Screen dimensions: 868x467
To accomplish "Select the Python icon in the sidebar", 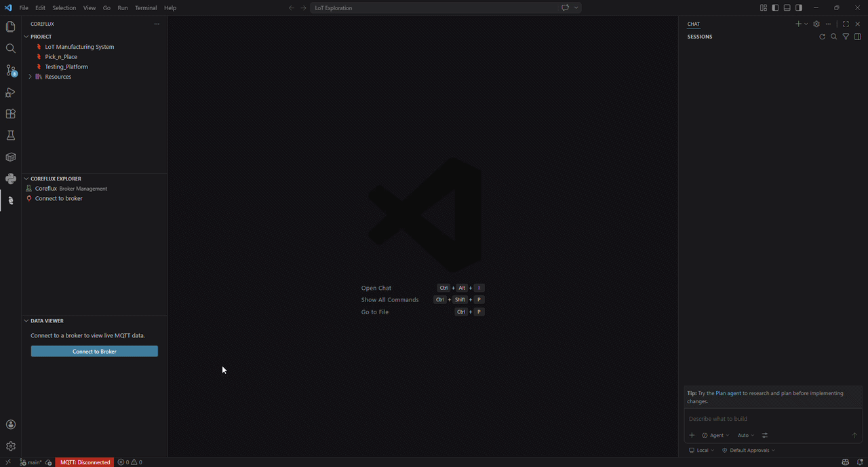I will point(10,179).
